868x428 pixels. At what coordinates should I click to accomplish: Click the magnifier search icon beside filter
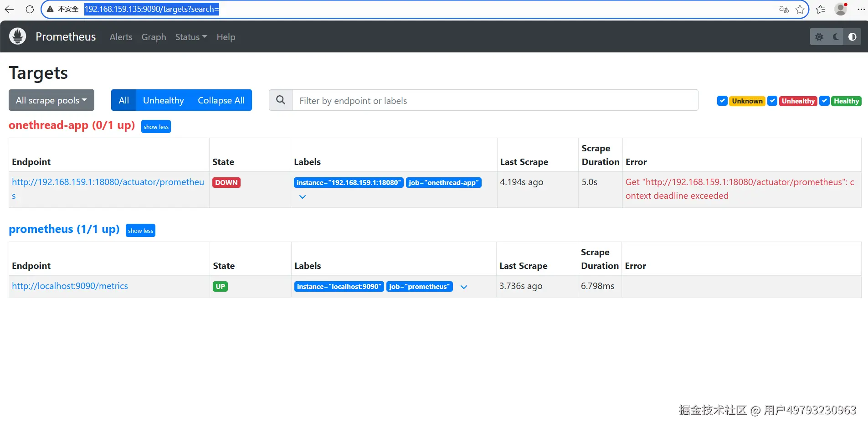click(x=281, y=100)
